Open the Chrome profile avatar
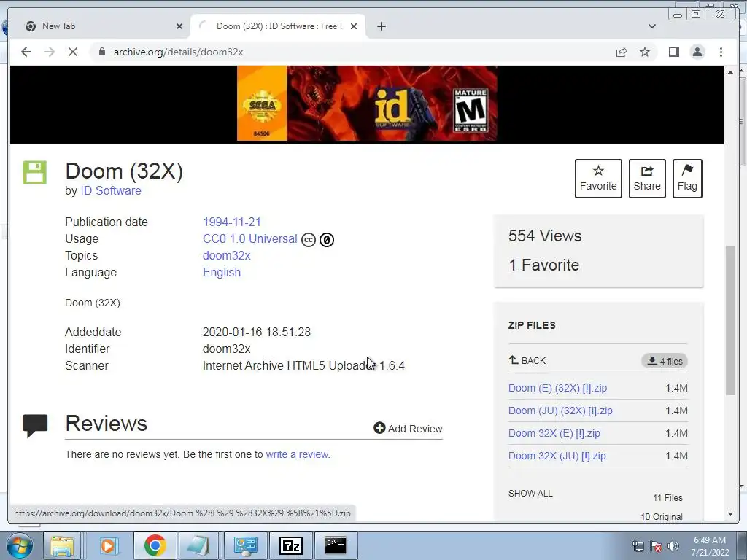 pyautogui.click(x=697, y=52)
